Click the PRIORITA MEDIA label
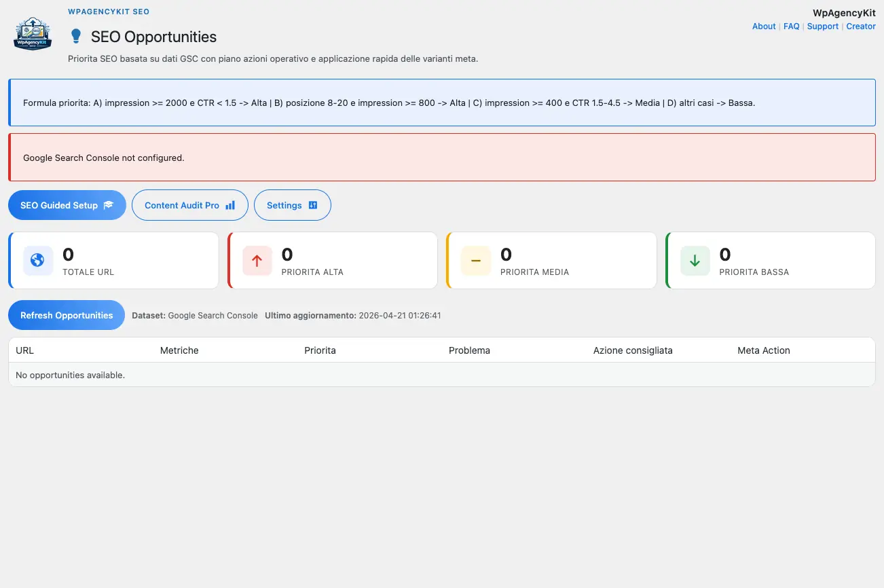 click(535, 272)
